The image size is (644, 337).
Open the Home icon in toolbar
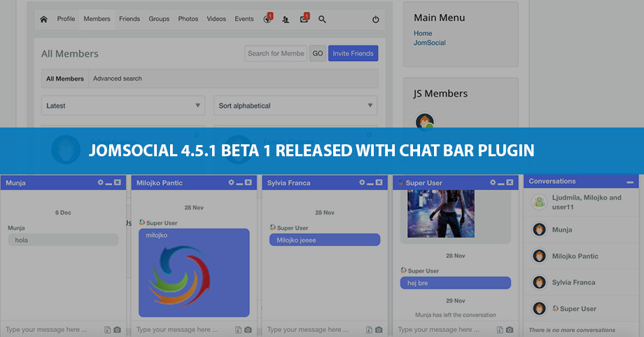(43, 19)
